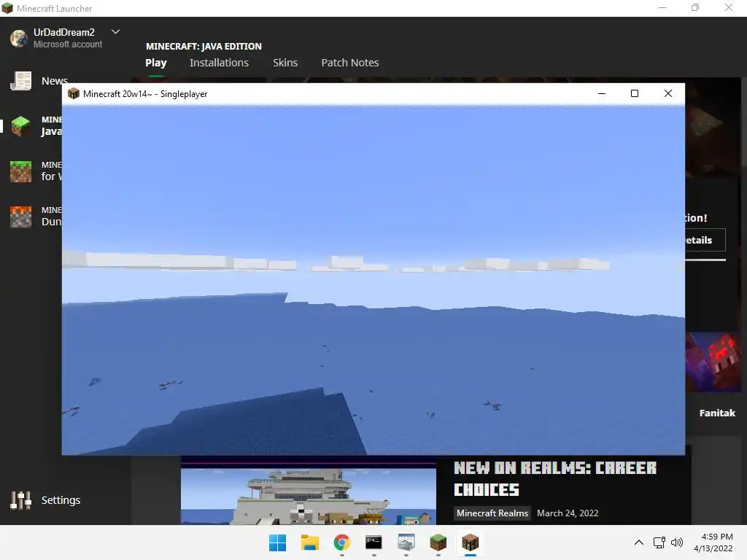Open the command prompt taskbar icon
This screenshot has width=747, height=560.
373,542
